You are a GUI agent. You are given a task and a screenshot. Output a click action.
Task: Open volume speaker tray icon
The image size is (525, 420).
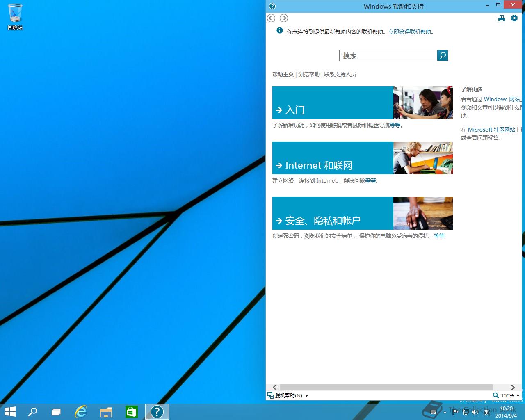(476, 412)
